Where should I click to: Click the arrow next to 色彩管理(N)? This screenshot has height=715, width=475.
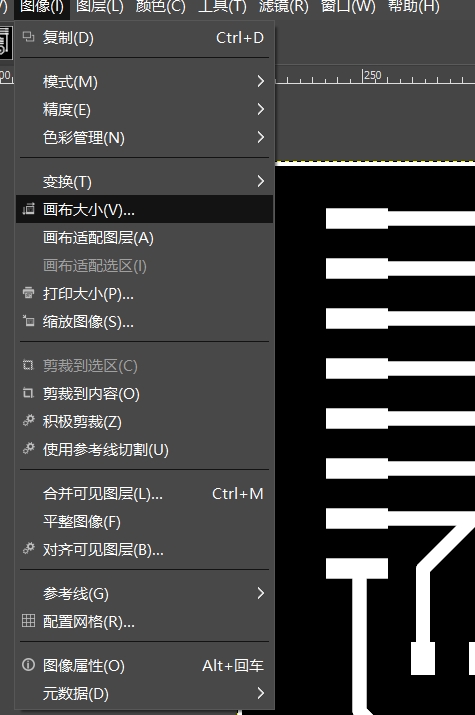click(260, 137)
